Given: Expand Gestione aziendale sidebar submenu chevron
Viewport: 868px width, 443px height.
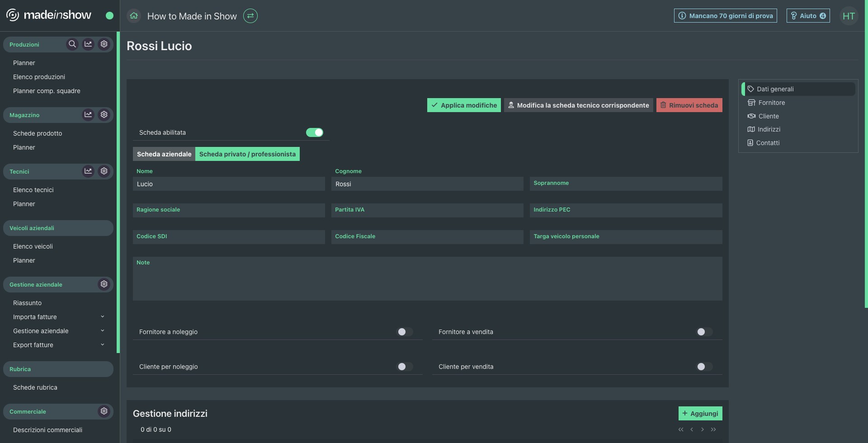Looking at the screenshot, I should [x=102, y=331].
